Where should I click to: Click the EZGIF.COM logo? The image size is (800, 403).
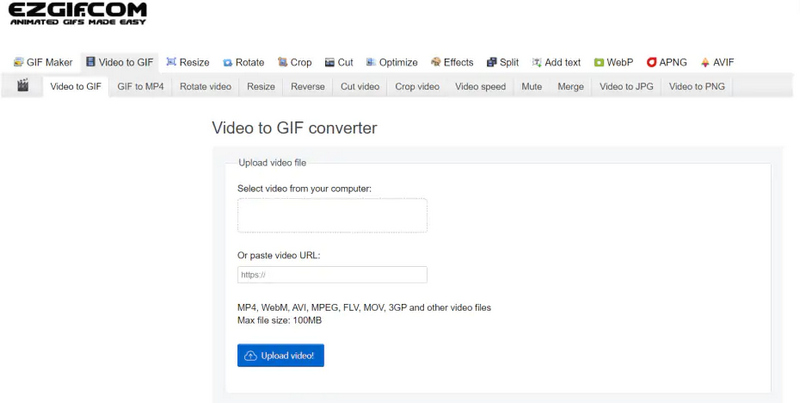tap(78, 15)
